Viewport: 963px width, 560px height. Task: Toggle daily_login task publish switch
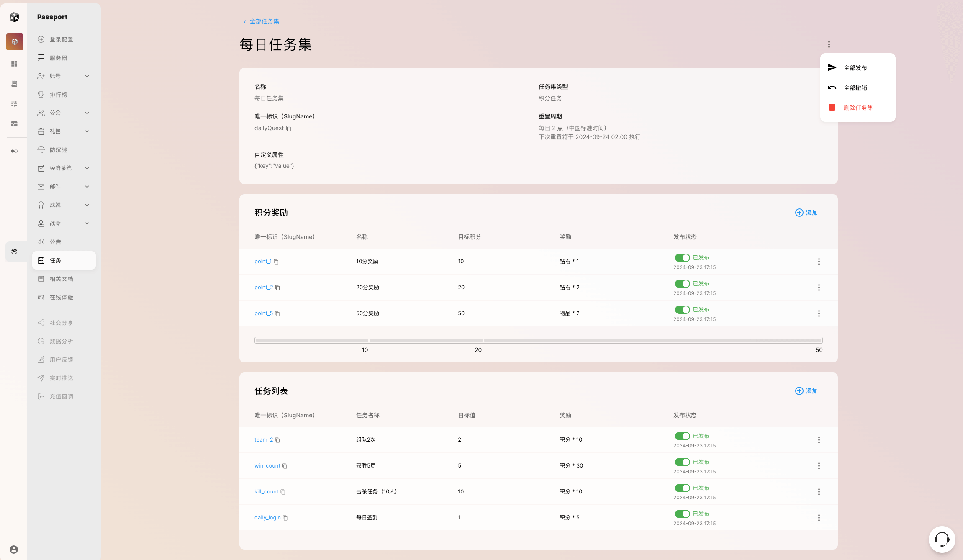pyautogui.click(x=682, y=514)
